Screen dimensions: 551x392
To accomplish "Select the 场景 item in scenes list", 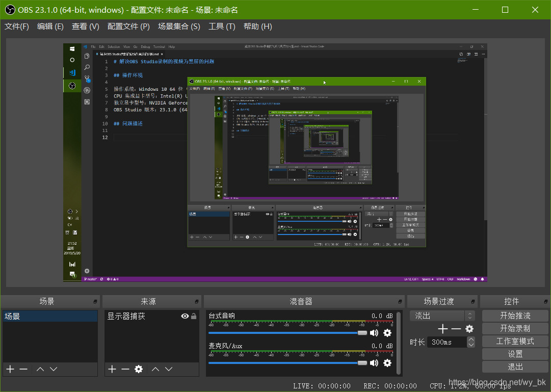I will tap(50, 316).
